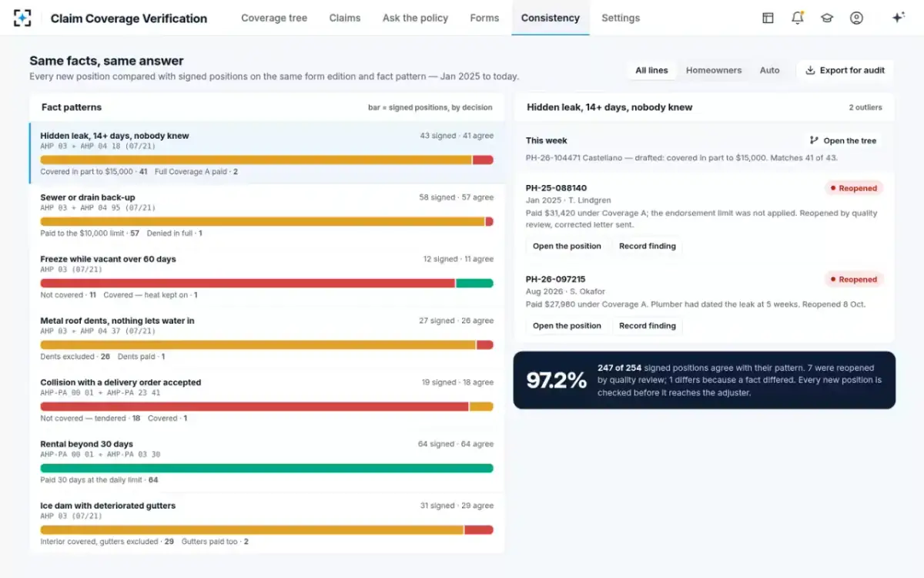
Task: Click the app logo icon
Action: pos(22,18)
